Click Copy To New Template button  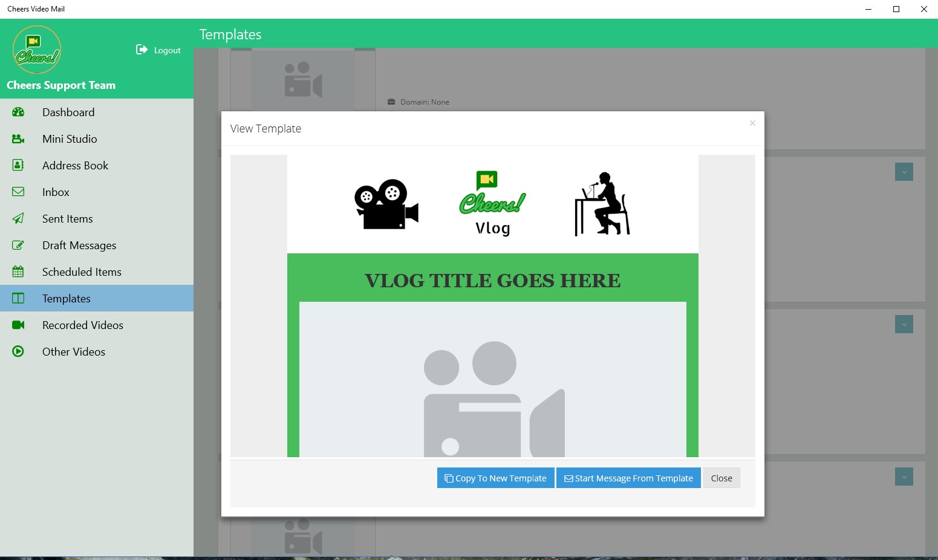click(x=495, y=478)
